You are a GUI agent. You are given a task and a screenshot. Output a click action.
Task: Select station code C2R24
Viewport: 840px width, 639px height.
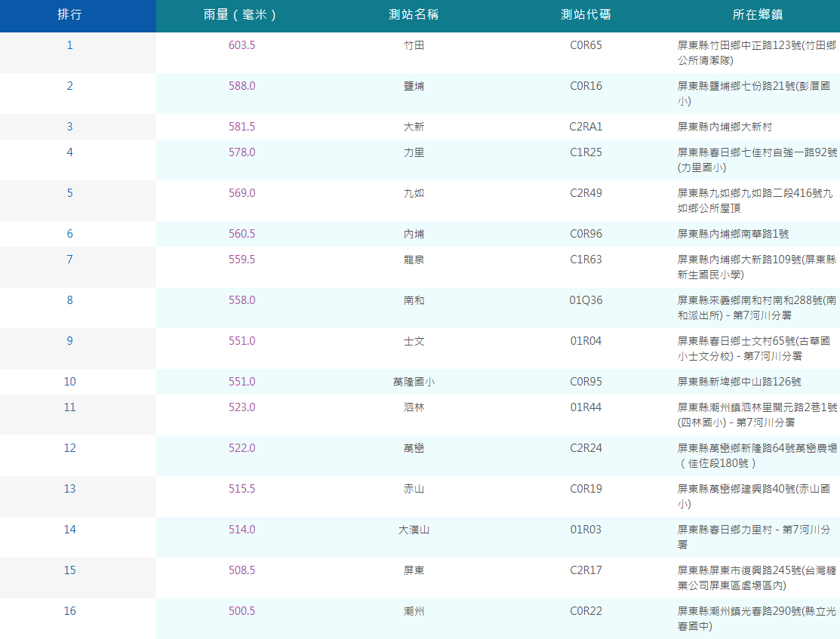[x=586, y=448]
